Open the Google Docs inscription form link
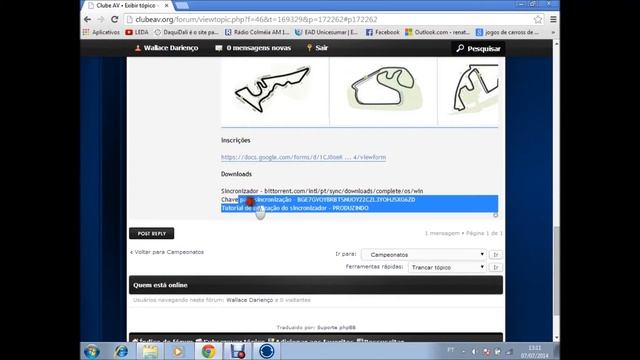 point(303,157)
